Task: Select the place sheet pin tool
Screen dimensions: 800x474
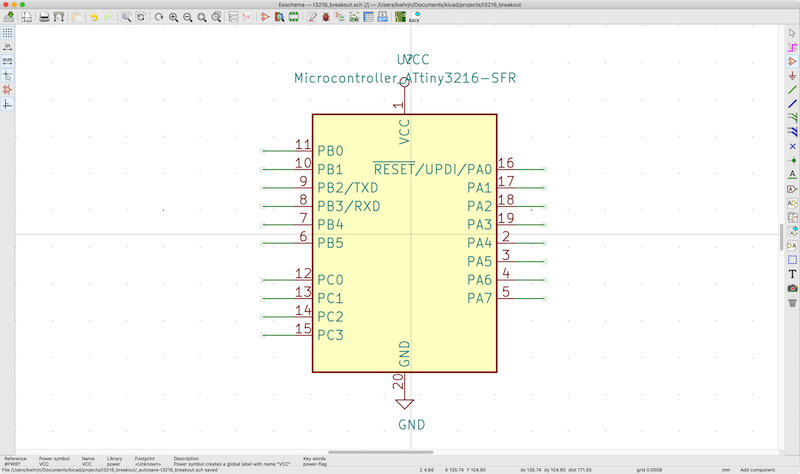Action: tap(792, 245)
